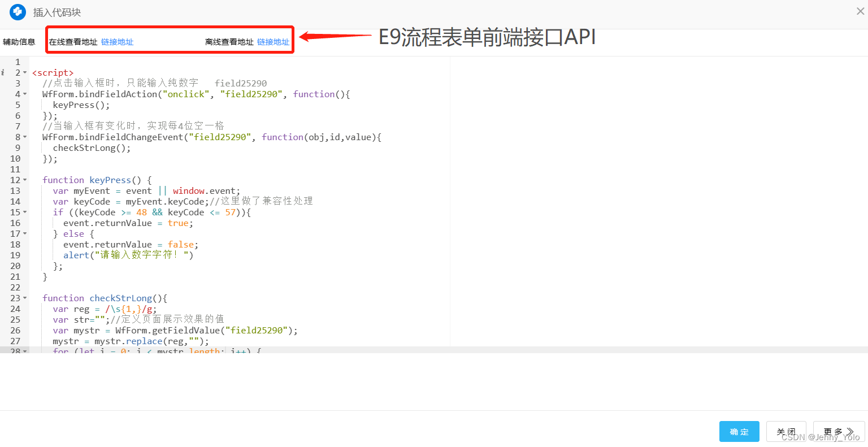Collapse the if statement at line 15
868x447 pixels.
tap(25, 212)
